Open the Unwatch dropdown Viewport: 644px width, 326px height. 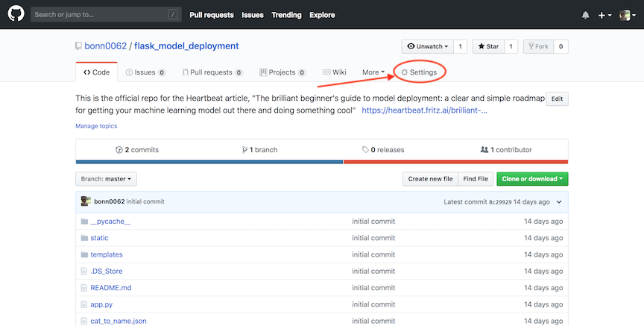pos(427,46)
